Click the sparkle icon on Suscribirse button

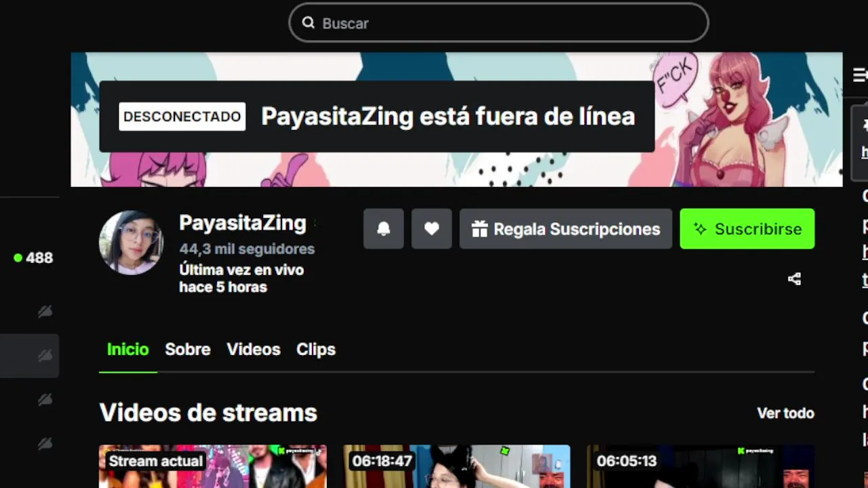[x=701, y=229]
